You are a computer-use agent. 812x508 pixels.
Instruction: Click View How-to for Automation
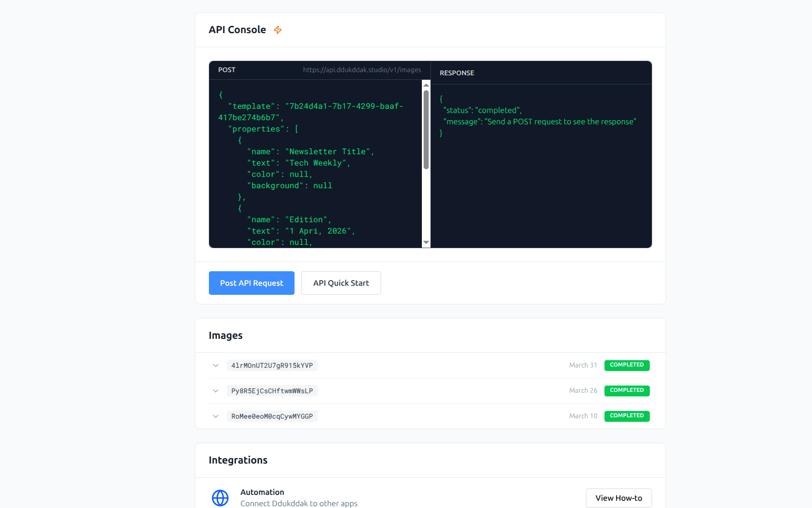pos(619,498)
